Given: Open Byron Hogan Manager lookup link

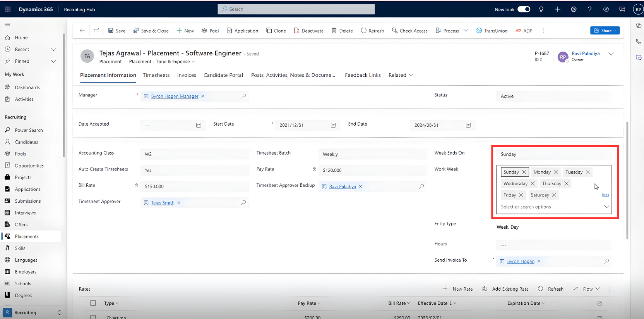Looking at the screenshot, I should pos(175,96).
